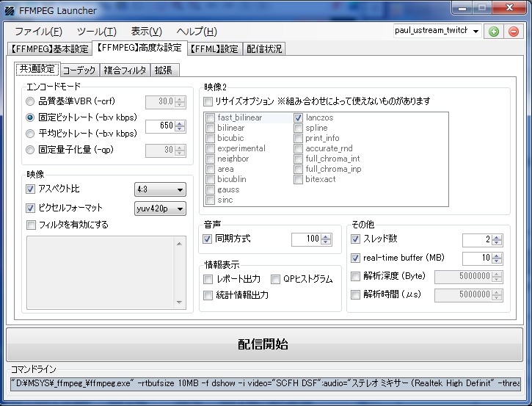Image resolution: width=532 pixels, height=406 pixels.
Task: Check the spline resize option
Action: click(x=298, y=128)
